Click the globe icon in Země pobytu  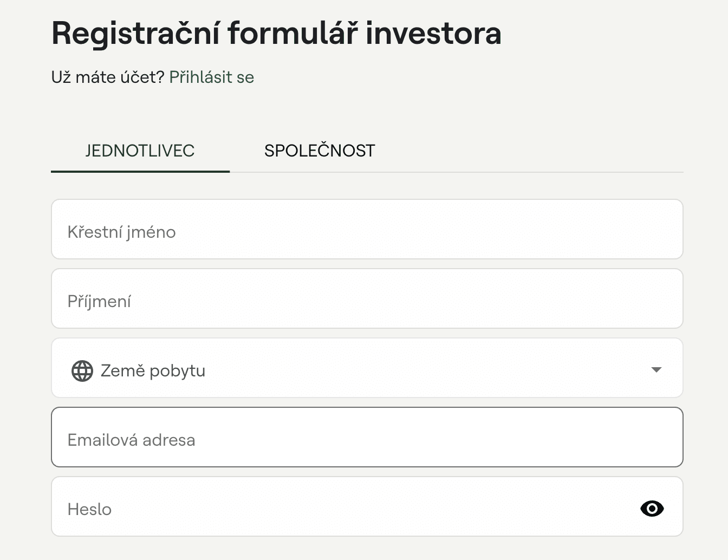pyautogui.click(x=82, y=371)
